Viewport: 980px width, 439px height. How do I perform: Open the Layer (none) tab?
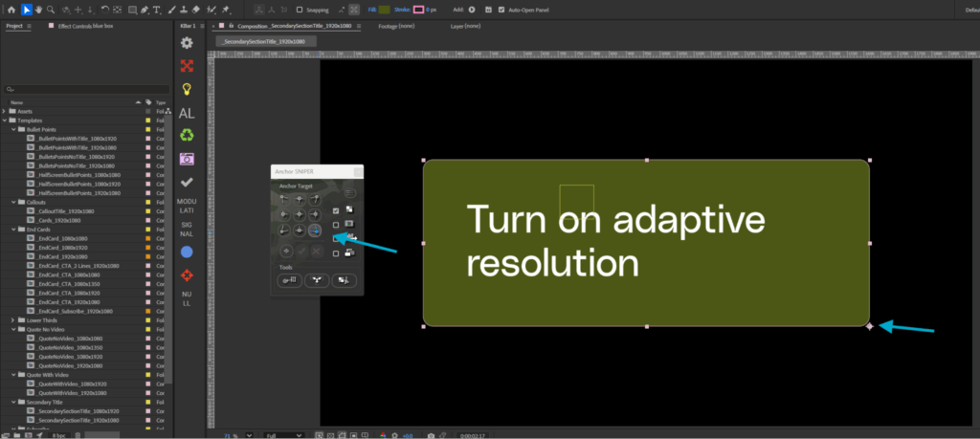466,26
